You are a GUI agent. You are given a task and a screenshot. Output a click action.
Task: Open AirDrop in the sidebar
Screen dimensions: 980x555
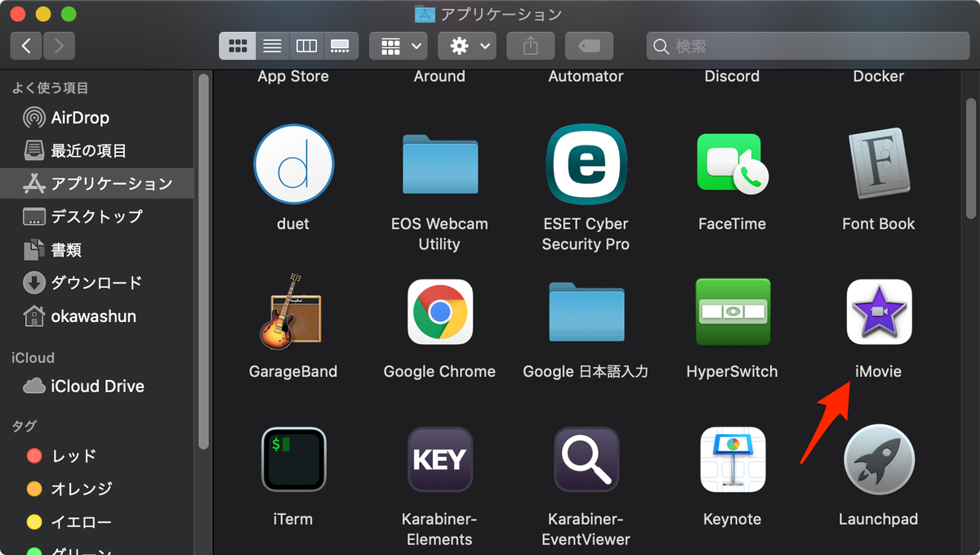(96, 118)
